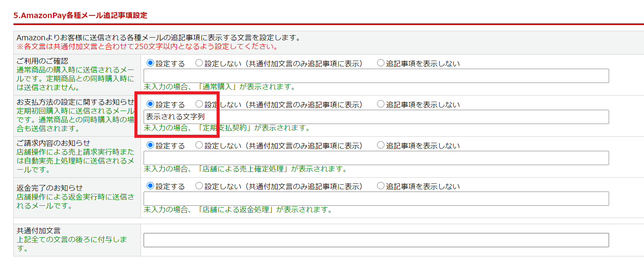Screen dimensions: 644x266
Task: Choose 追記事項を表示しない for 返金完了のお知らせ
Action: point(381,186)
